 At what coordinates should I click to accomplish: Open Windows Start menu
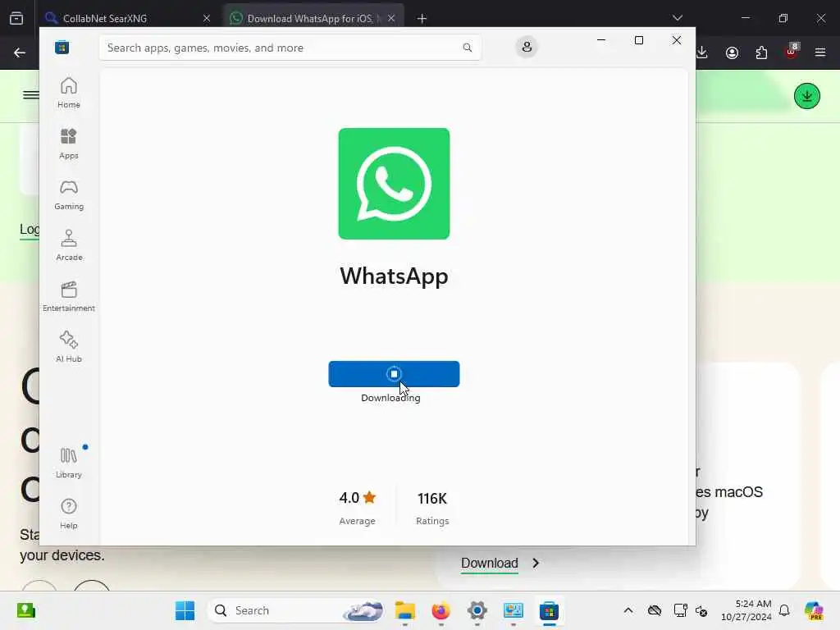click(x=185, y=610)
